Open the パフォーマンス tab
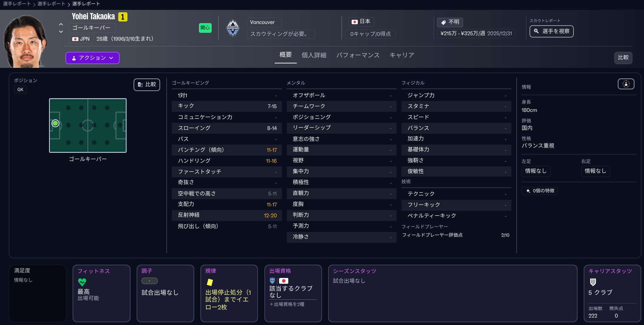Image resolution: width=644 pixels, height=325 pixels. 357,55
